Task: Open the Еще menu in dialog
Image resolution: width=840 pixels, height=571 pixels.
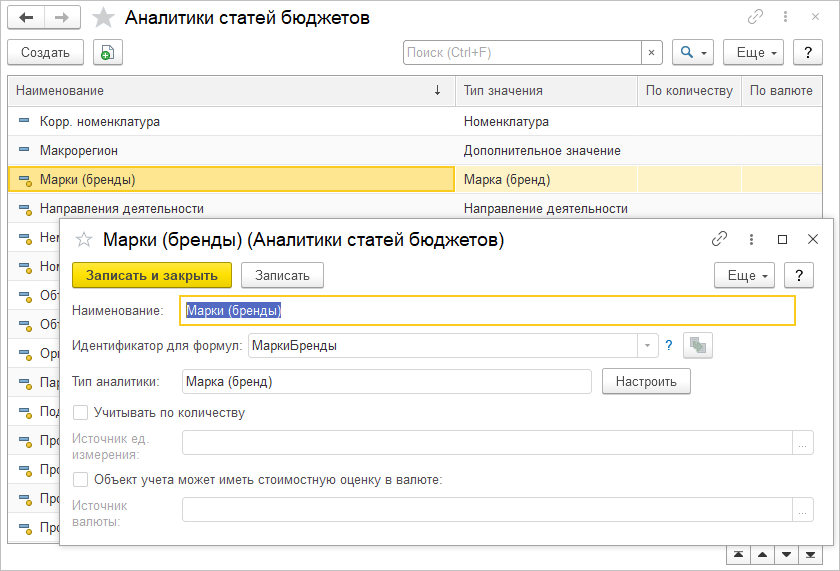Action: 745,275
